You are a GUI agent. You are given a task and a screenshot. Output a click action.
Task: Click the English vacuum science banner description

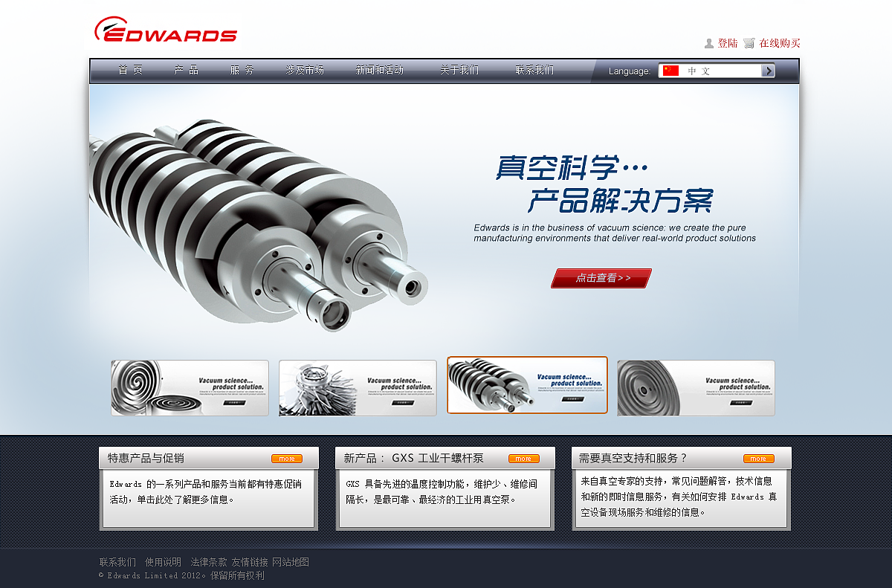tap(615, 233)
